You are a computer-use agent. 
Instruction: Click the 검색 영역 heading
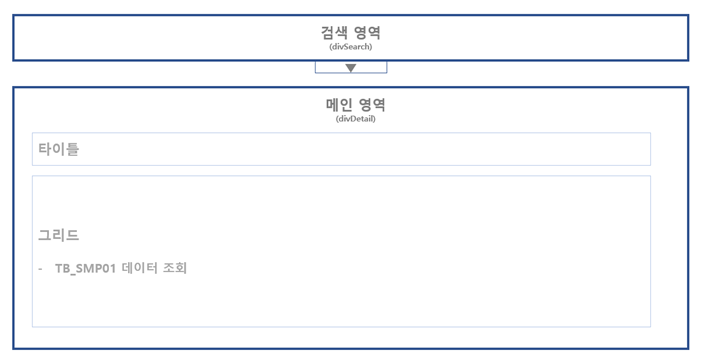tap(351, 33)
